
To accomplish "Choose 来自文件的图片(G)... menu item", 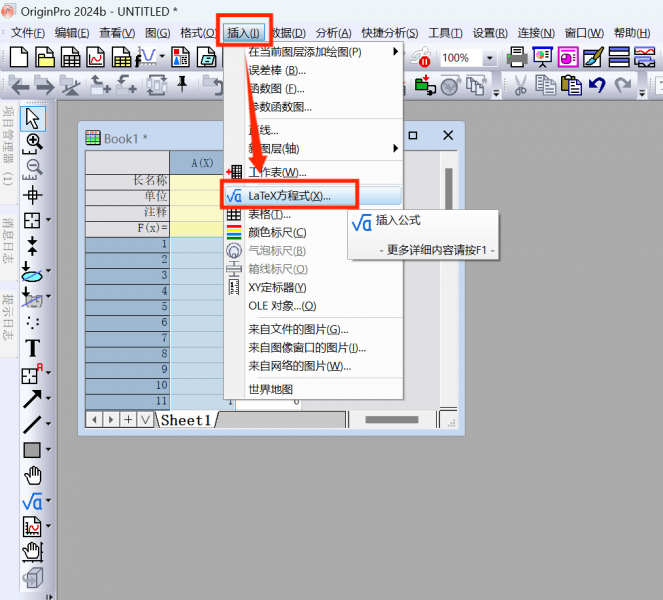I will (x=313, y=329).
